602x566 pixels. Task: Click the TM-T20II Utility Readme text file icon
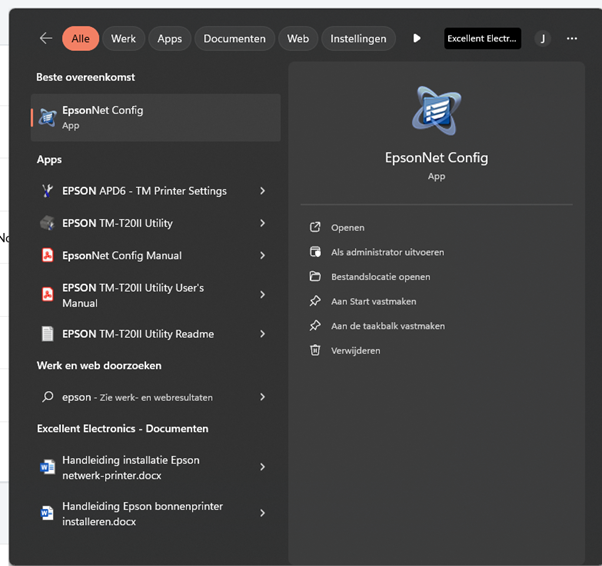[x=47, y=334]
